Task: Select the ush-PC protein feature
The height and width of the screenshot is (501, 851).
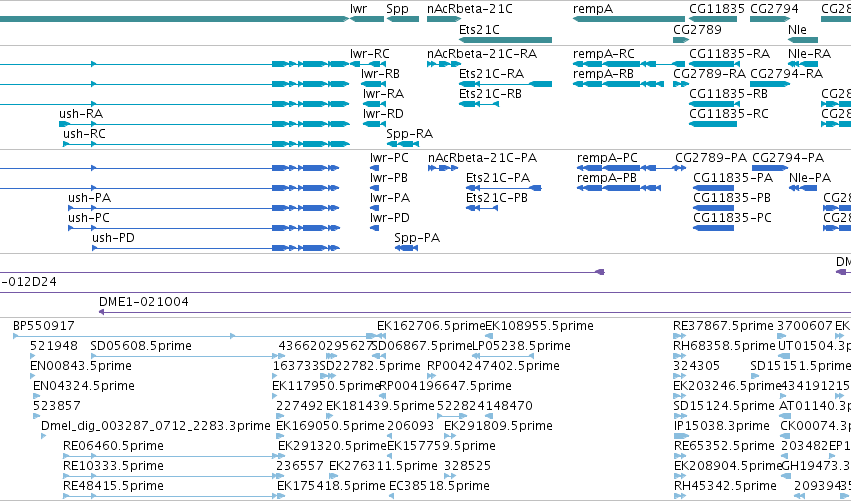Action: 204,228
